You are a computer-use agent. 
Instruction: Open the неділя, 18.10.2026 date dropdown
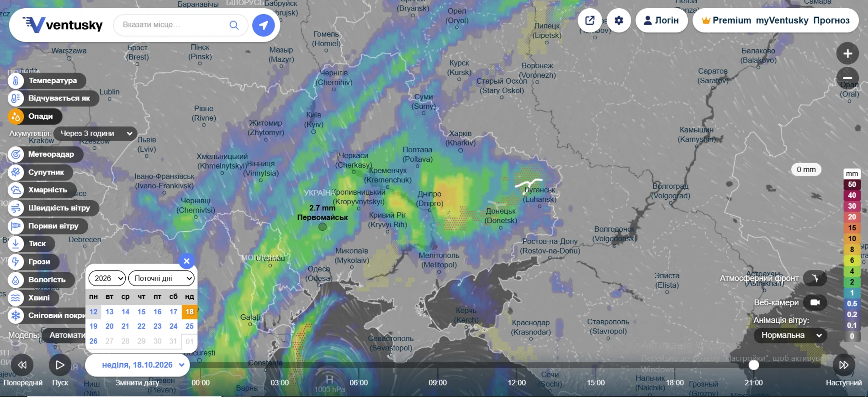coord(138,365)
